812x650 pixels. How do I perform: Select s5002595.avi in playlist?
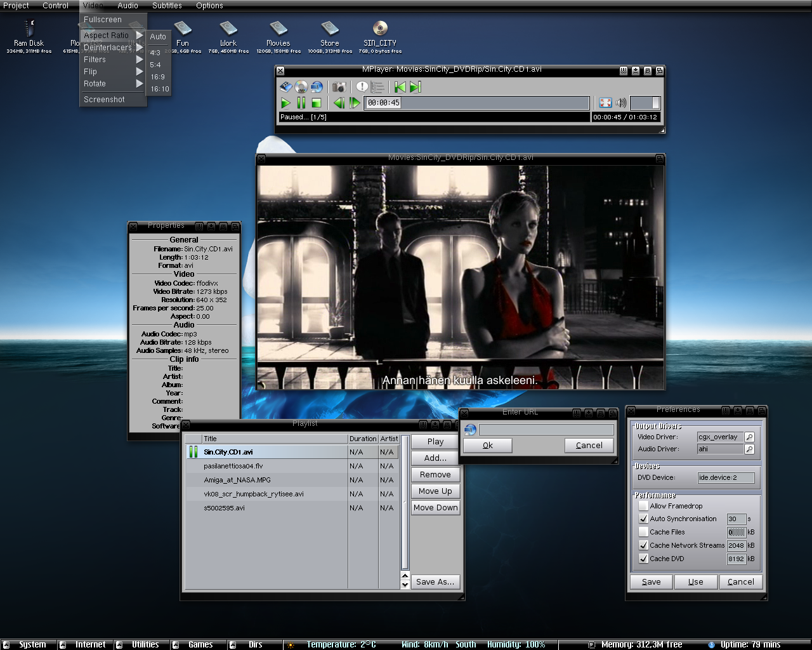(x=292, y=508)
